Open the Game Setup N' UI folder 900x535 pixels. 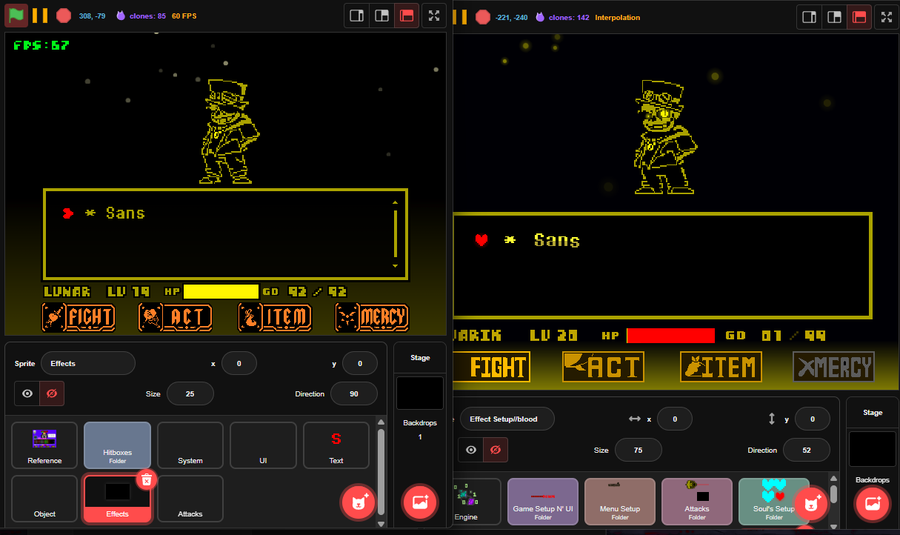click(x=542, y=502)
